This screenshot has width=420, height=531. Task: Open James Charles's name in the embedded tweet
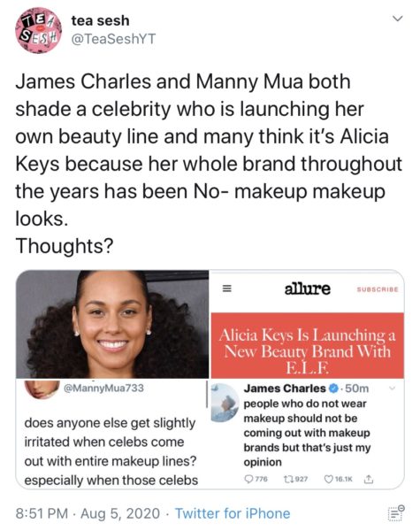tap(285, 389)
